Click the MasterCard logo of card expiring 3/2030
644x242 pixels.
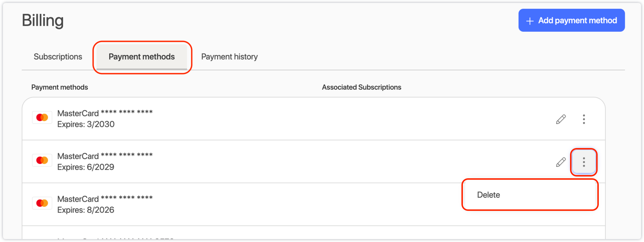click(42, 117)
